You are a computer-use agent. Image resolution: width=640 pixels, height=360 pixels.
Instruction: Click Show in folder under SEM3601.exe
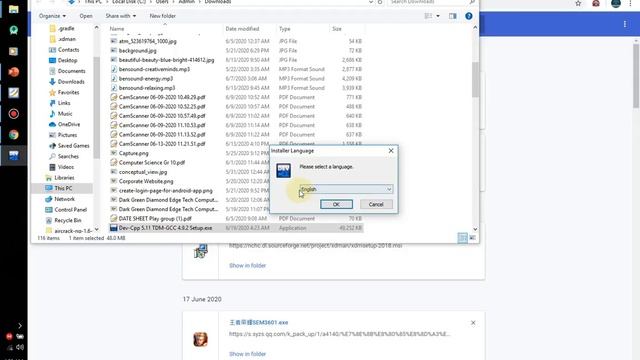point(247,354)
